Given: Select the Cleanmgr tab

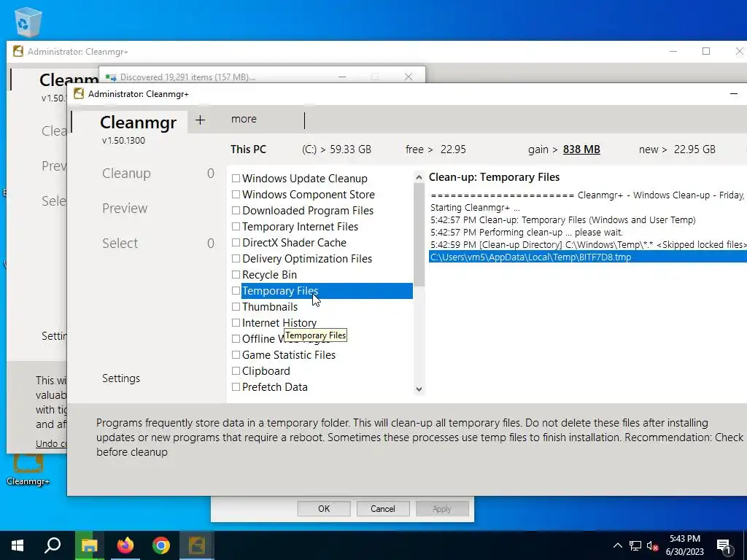Looking at the screenshot, I should [x=138, y=122].
